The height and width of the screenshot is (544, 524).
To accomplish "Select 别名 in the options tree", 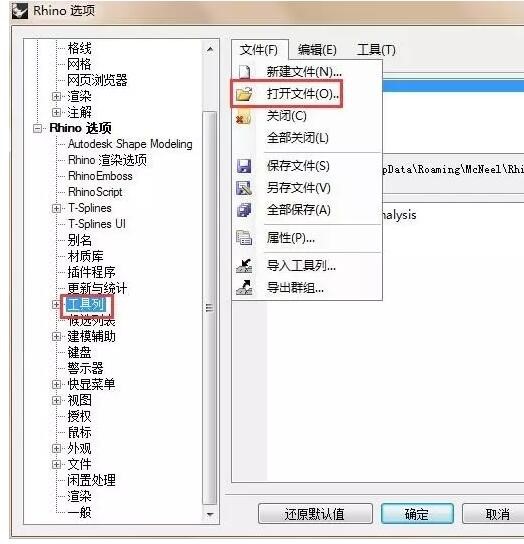I will [79, 240].
